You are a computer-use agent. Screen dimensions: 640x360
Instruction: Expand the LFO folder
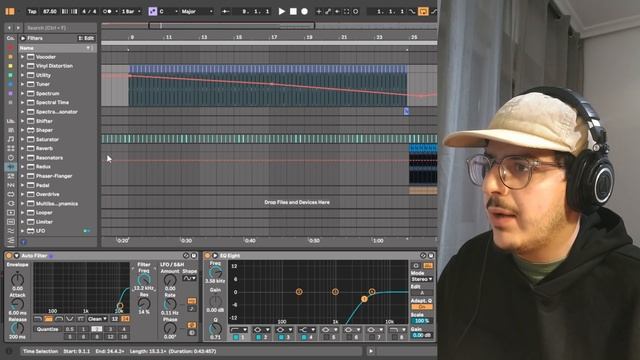pos(22,231)
